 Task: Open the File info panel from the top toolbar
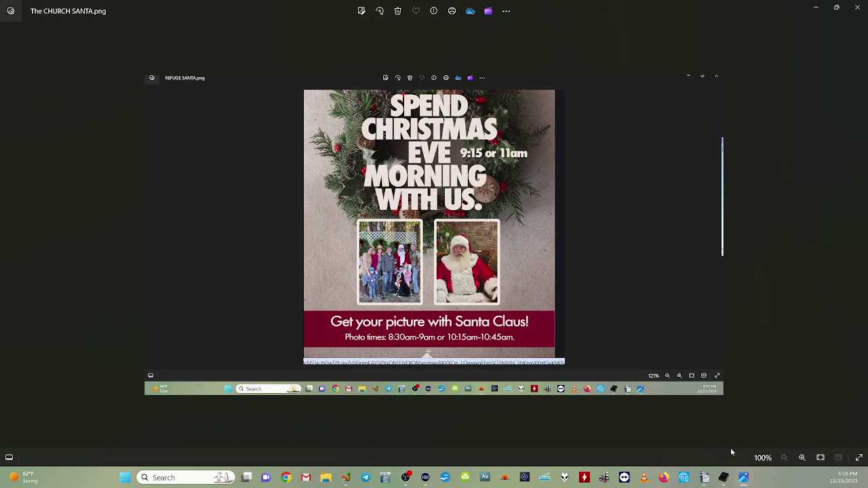pyautogui.click(x=434, y=11)
